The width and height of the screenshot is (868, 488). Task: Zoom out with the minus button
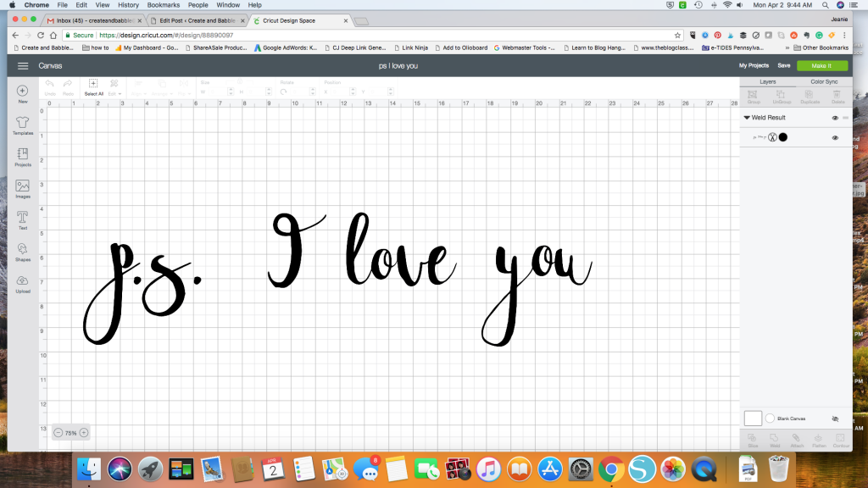coord(58,433)
